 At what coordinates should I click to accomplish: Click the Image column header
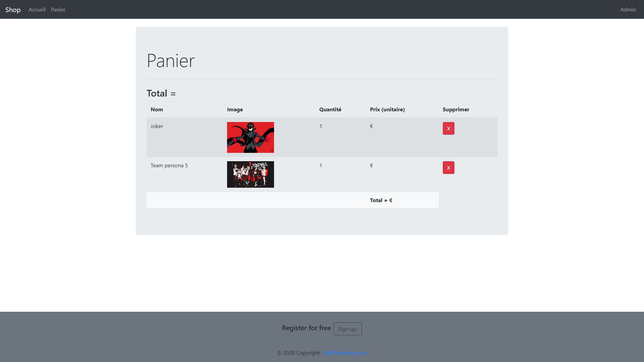click(235, 110)
